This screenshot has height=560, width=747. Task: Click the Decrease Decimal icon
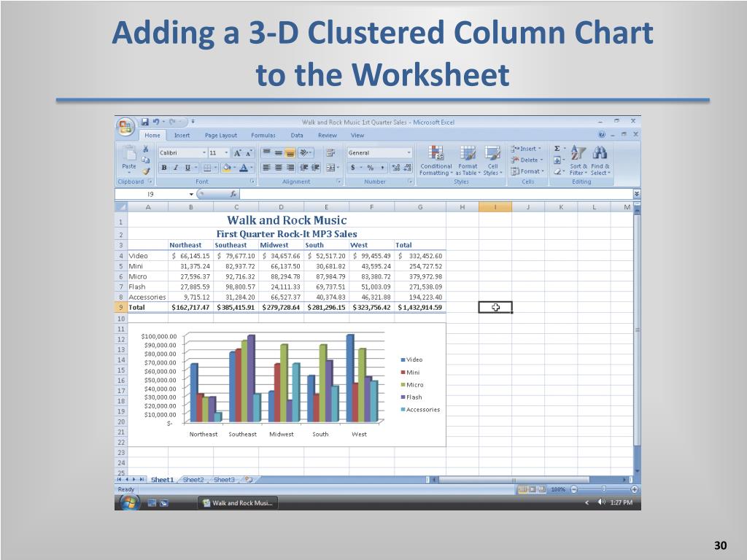pyautogui.click(x=407, y=168)
